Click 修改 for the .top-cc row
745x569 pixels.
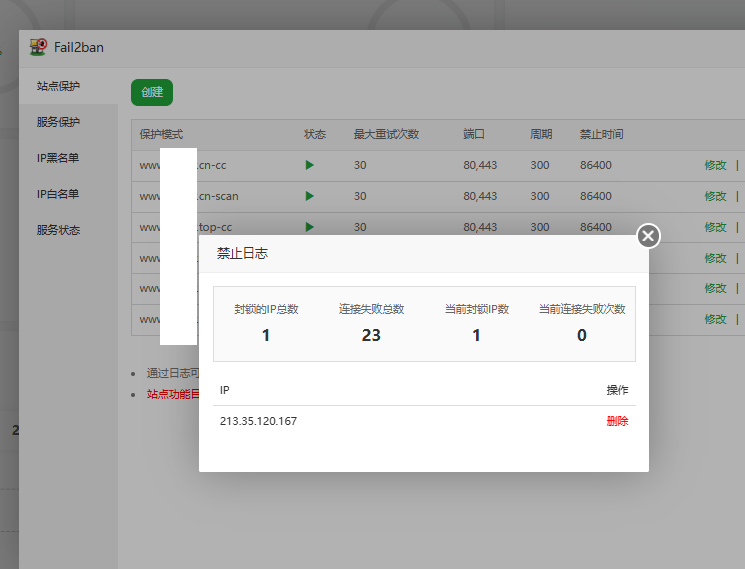(716, 227)
